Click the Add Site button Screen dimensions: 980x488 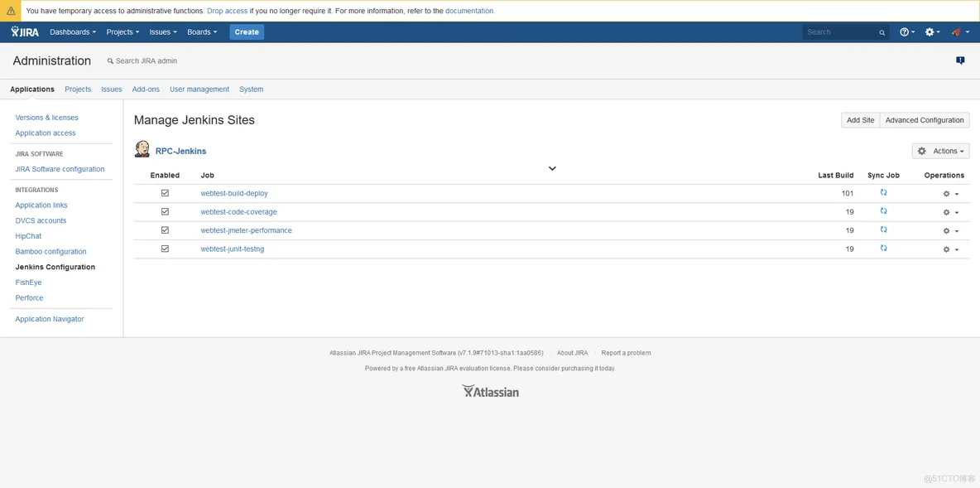861,120
